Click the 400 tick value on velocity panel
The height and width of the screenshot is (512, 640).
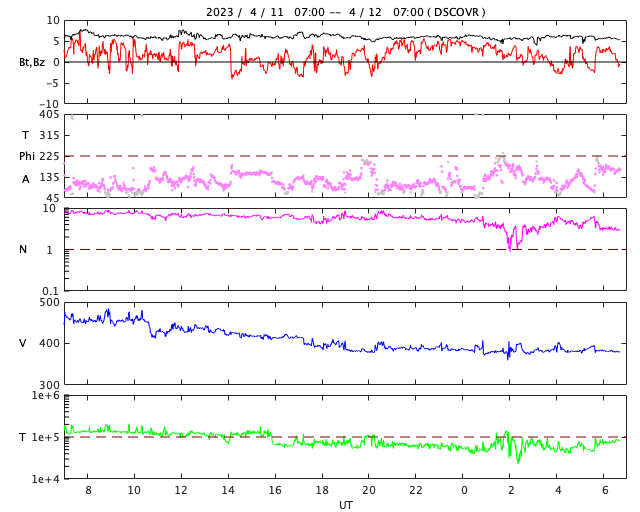[49, 343]
